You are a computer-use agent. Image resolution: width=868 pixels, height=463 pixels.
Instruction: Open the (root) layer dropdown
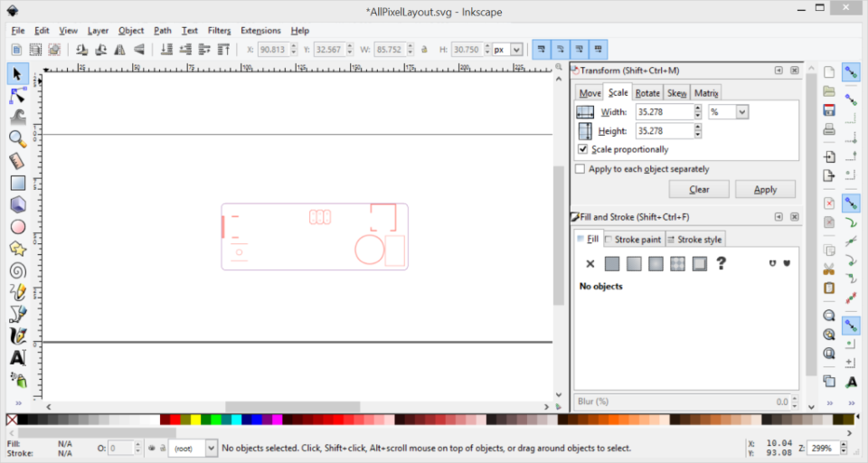point(211,448)
